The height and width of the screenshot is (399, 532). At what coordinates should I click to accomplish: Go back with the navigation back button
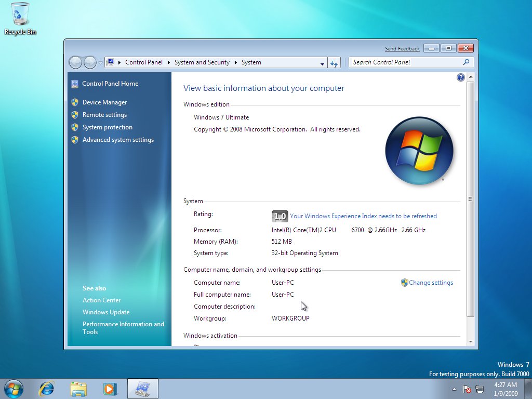pyautogui.click(x=76, y=62)
